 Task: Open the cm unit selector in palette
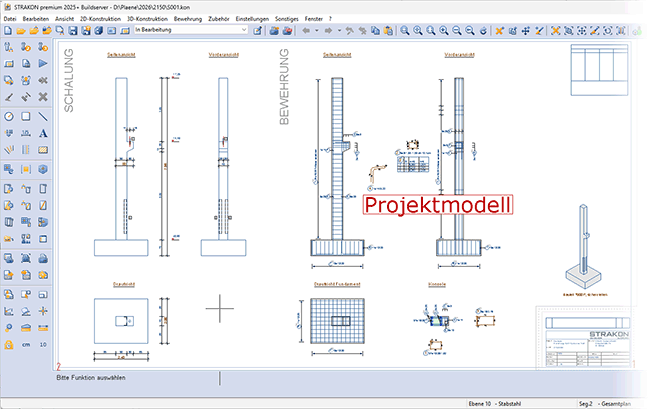(26, 343)
